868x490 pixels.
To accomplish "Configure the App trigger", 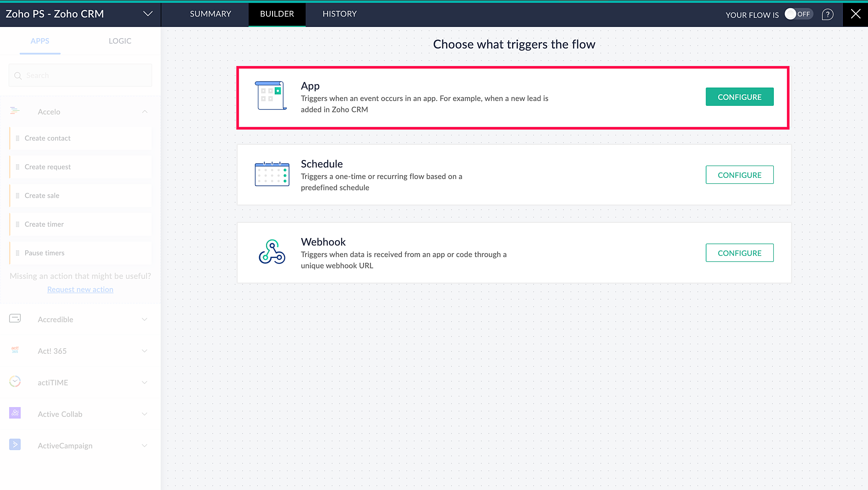I will (739, 97).
